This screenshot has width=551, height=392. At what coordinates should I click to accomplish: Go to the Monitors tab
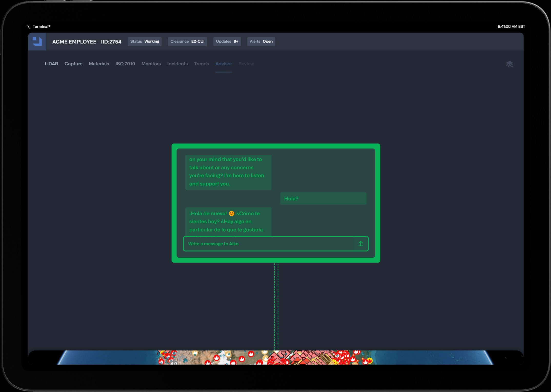click(151, 64)
